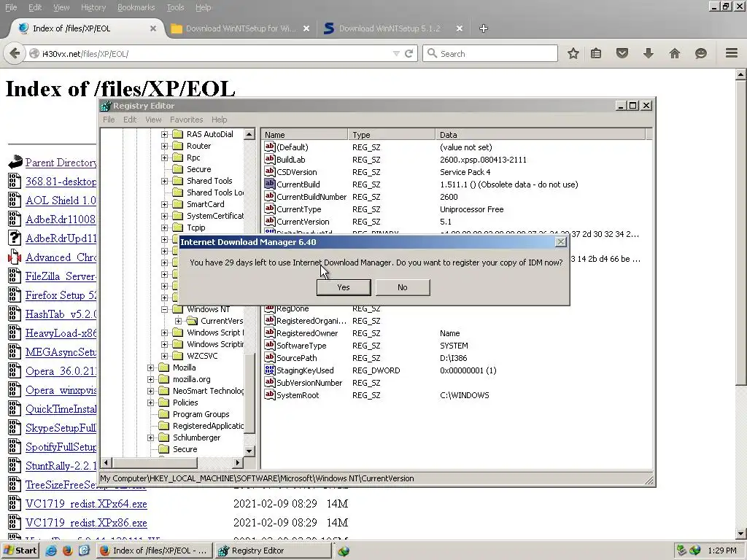Open Registry Editor Favorites menu
747x560 pixels.
pos(186,120)
